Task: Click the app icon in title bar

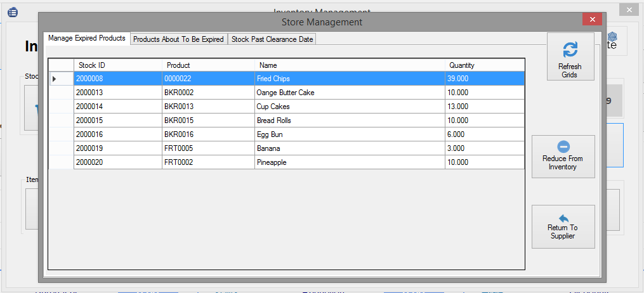Action: pos(13,12)
